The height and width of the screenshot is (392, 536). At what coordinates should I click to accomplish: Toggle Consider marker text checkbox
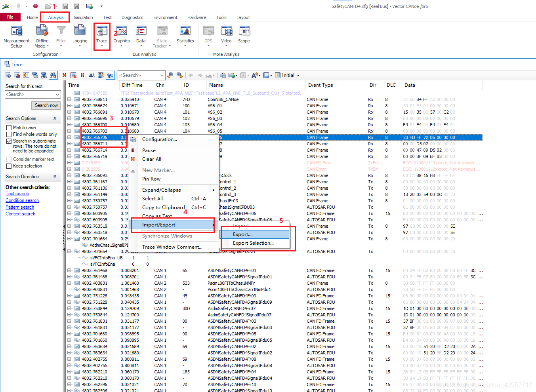[9, 159]
